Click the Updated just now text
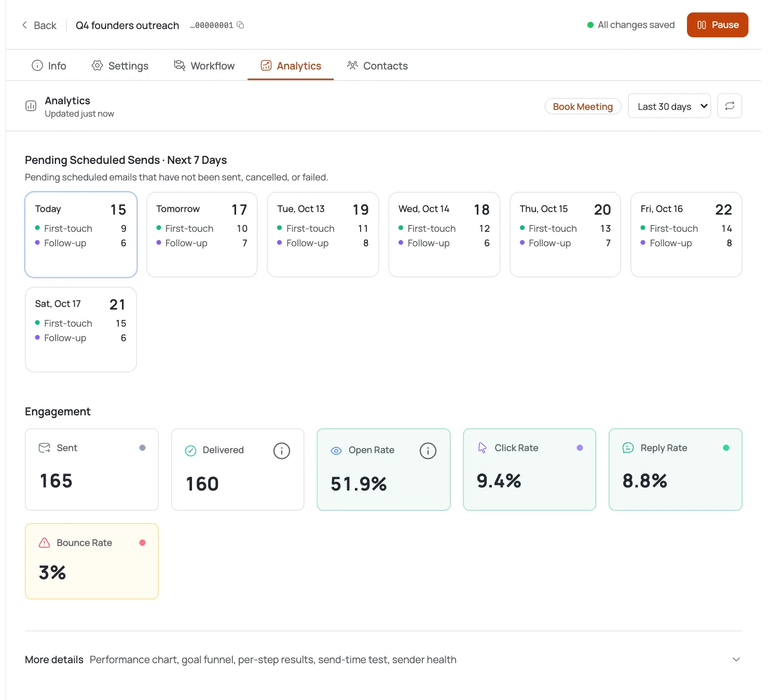770x700 pixels. pos(79,114)
